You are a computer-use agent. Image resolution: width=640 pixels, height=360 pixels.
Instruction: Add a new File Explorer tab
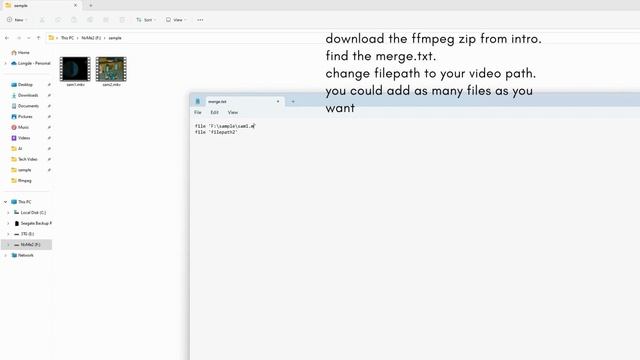click(91, 5)
